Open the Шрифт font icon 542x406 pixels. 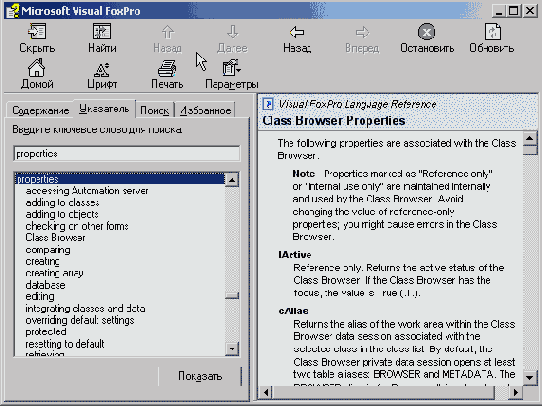point(102,69)
